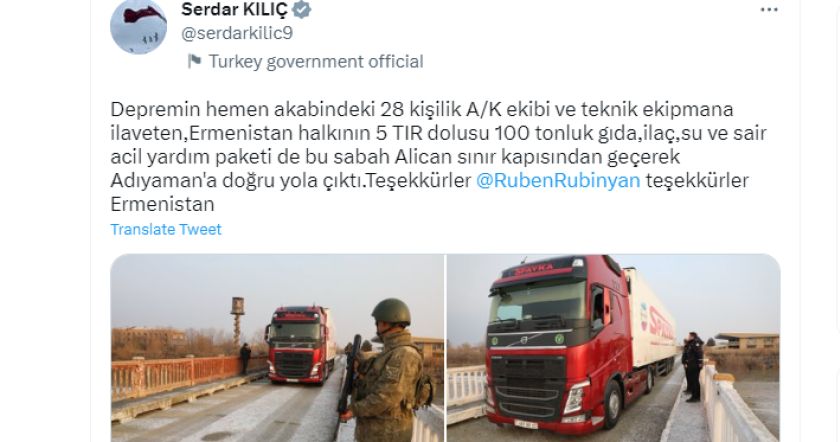Open Serdar KILIÇ's profile avatar
Image resolution: width=840 pixels, height=442 pixels.
coord(138,26)
